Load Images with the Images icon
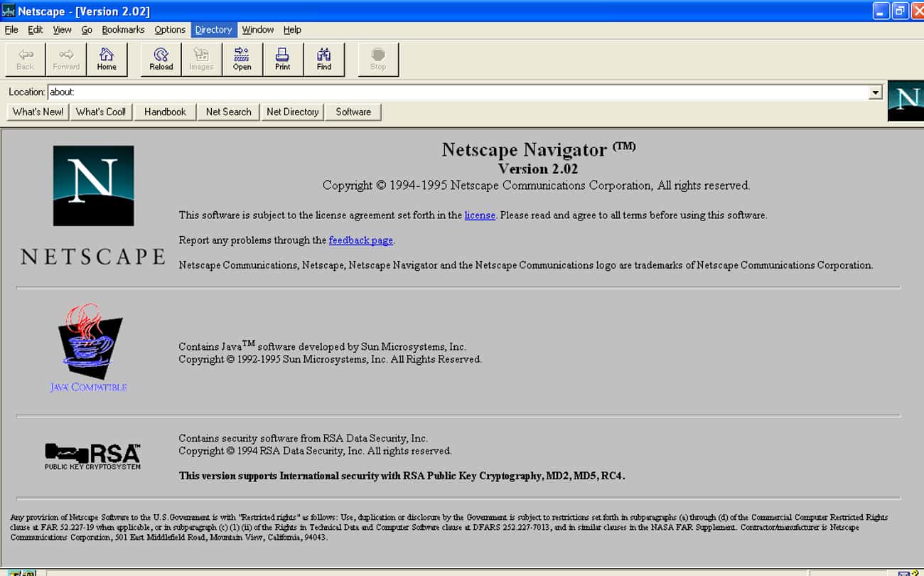924x576 pixels. click(201, 58)
